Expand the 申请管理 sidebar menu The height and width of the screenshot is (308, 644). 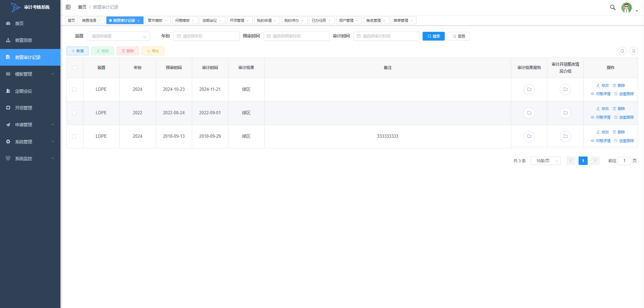pos(30,125)
